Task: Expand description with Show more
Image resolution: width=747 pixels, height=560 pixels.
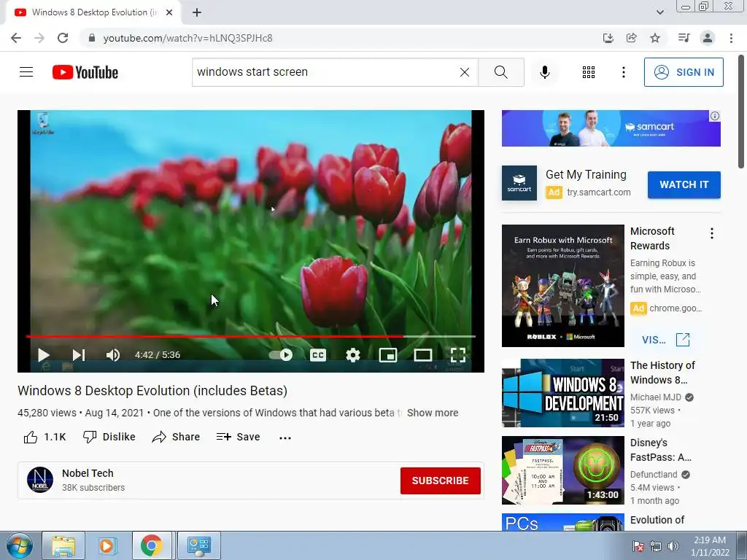Action: (433, 413)
